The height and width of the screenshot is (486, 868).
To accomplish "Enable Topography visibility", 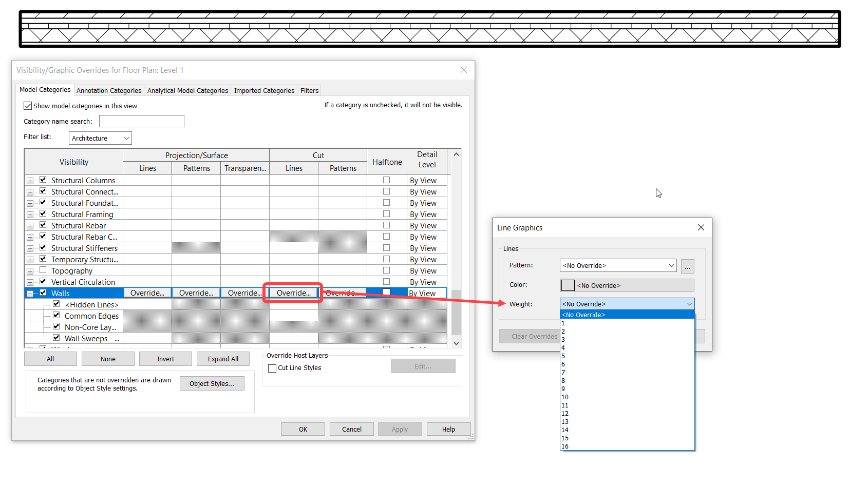I will [43, 270].
